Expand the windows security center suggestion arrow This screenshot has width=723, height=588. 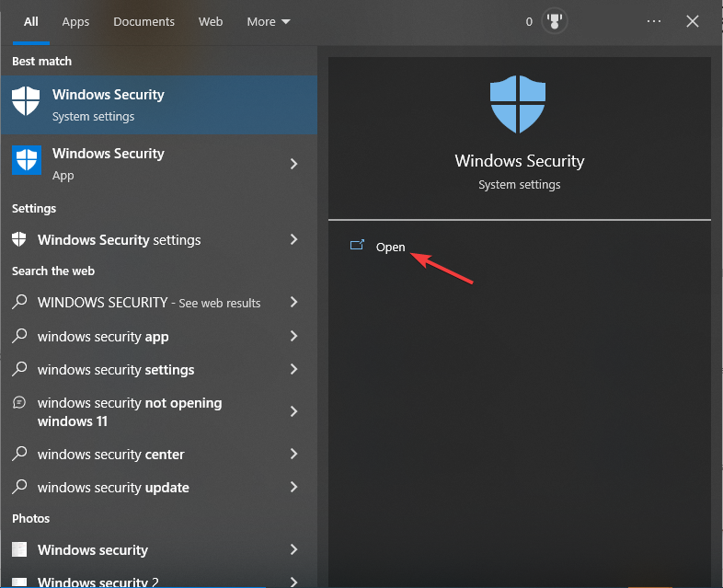point(294,454)
